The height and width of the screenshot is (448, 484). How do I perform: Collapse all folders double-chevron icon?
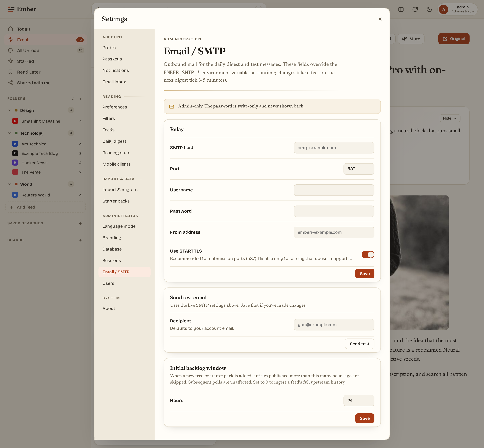pyautogui.click(x=73, y=99)
